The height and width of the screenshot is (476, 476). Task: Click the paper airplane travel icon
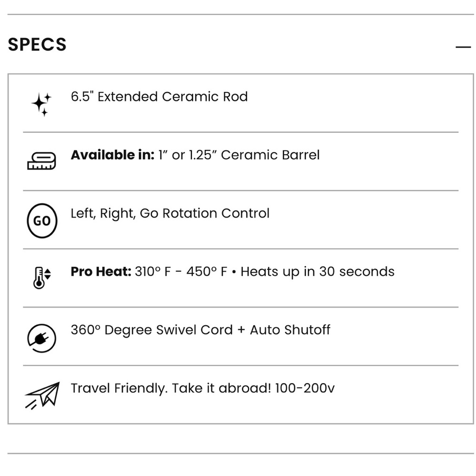tap(42, 396)
